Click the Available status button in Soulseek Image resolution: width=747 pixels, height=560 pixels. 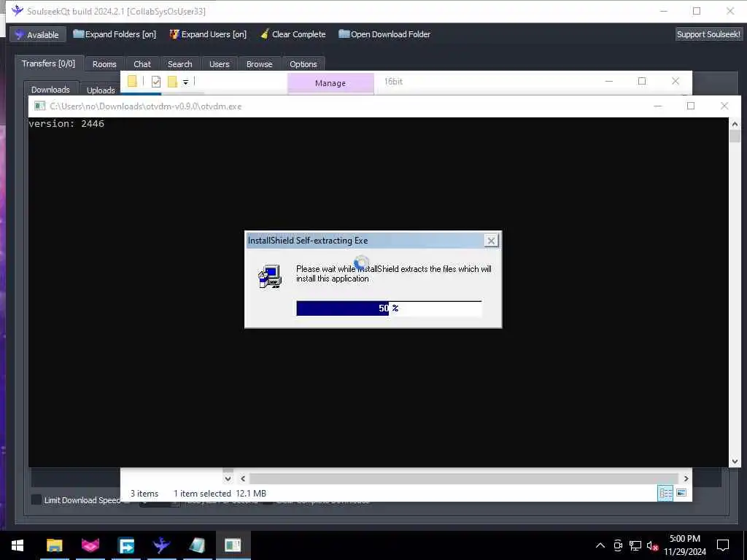37,35
